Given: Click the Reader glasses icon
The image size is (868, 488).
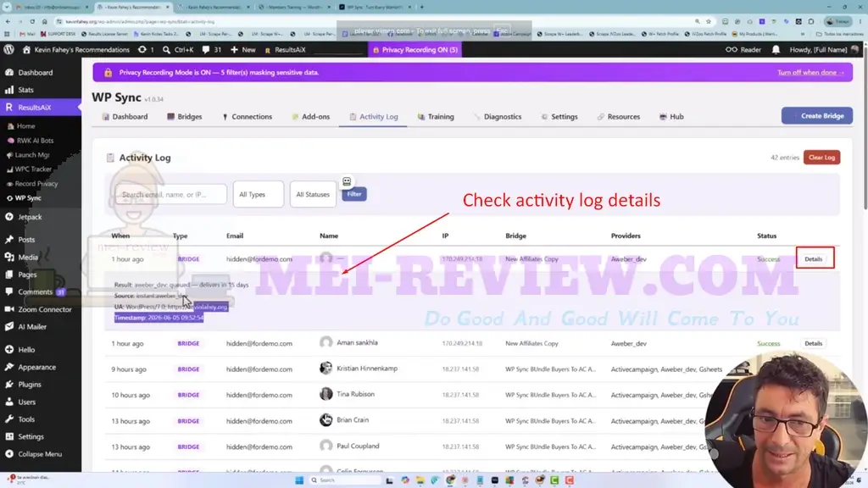Looking at the screenshot, I should click(x=732, y=49).
